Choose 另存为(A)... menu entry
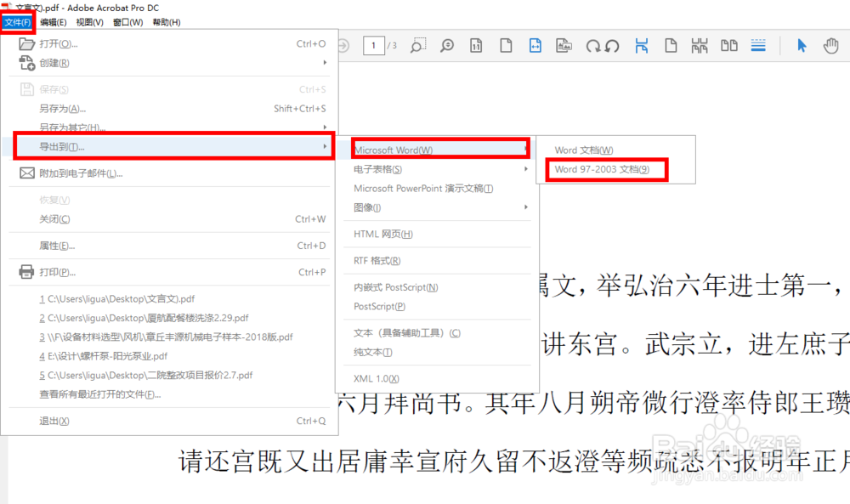850x504 pixels. 170,109
